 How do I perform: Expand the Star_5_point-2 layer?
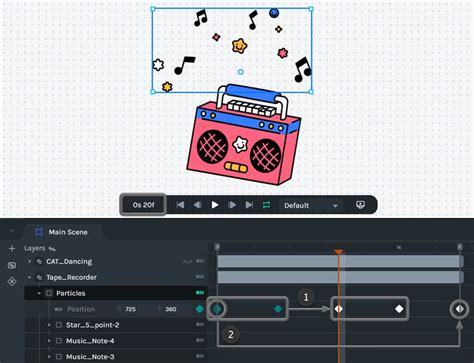click(49, 325)
